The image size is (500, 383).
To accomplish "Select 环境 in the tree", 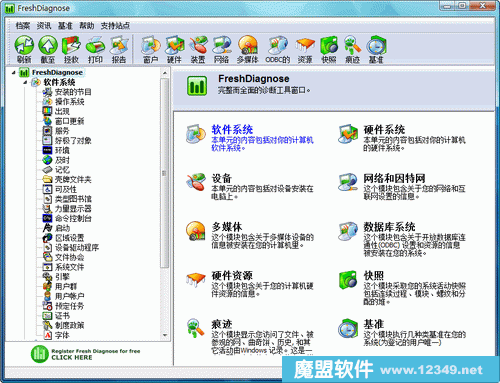I will coord(62,150).
